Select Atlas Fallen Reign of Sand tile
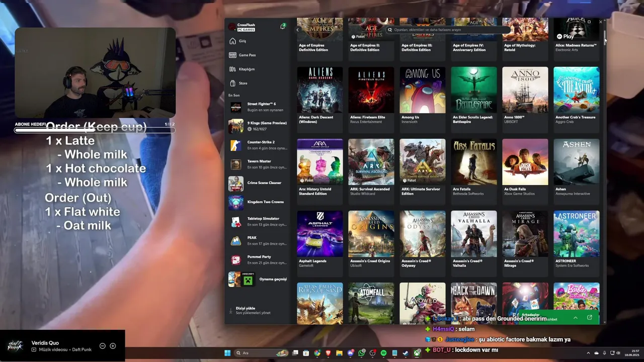Screen dimensions: 644x362 pos(320,303)
